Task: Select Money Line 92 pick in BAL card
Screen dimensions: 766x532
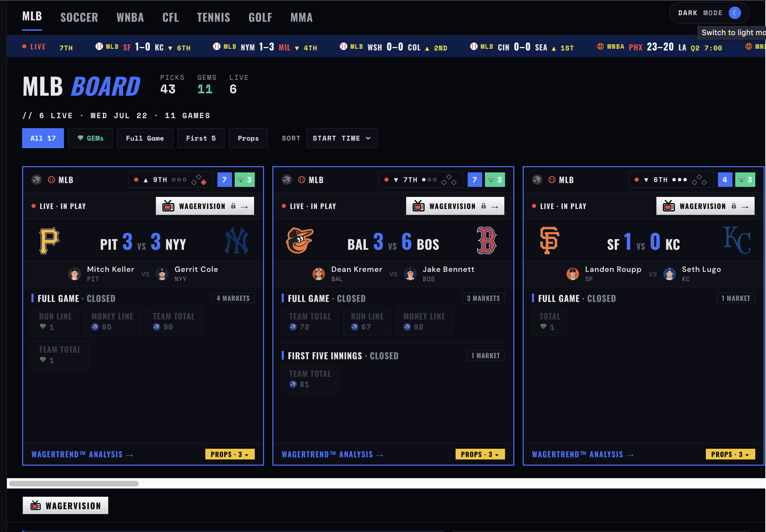Action: 424,322
